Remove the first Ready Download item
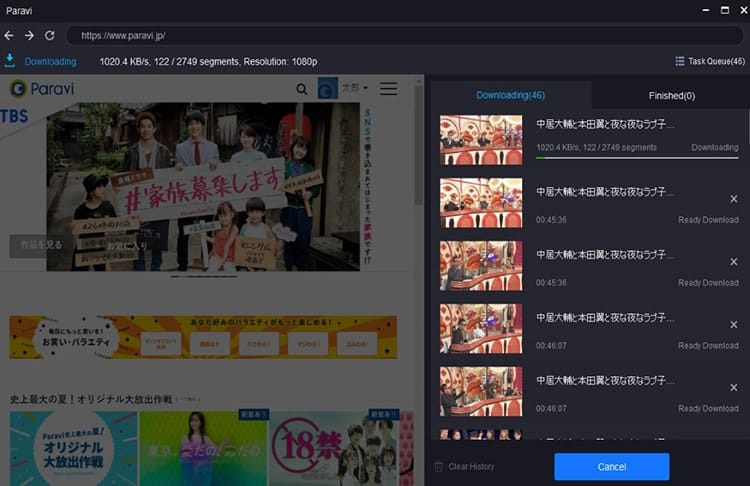The height and width of the screenshot is (486, 750). point(734,199)
